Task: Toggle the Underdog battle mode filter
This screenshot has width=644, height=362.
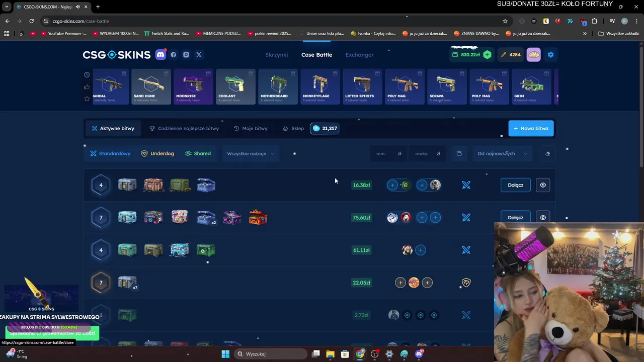Action: [157, 153]
